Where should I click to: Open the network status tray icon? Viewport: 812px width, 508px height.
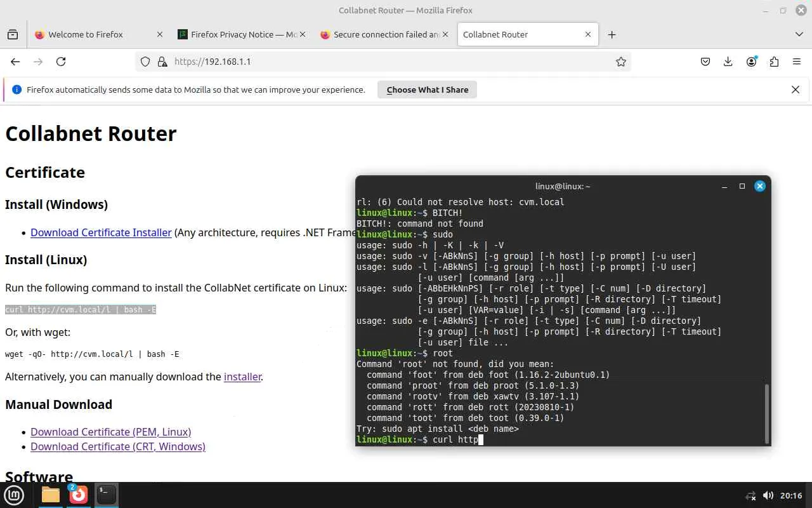[750, 496]
